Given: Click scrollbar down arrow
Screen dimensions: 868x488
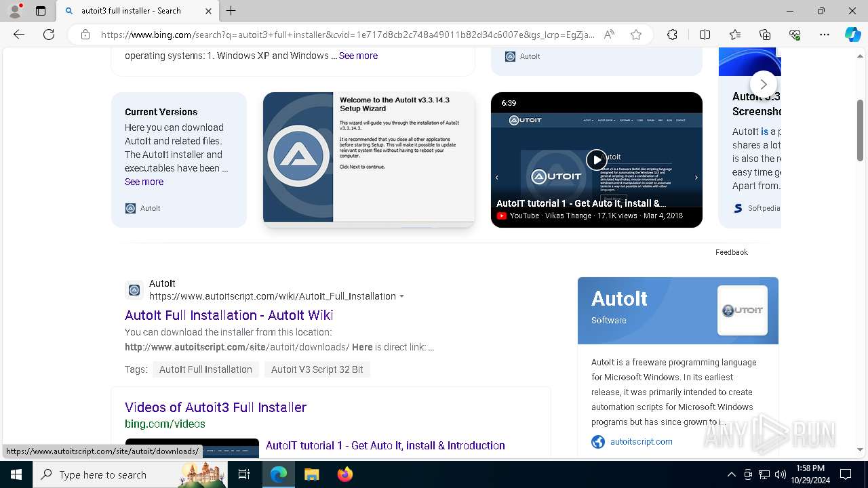Looking at the screenshot, I should click(x=860, y=449).
